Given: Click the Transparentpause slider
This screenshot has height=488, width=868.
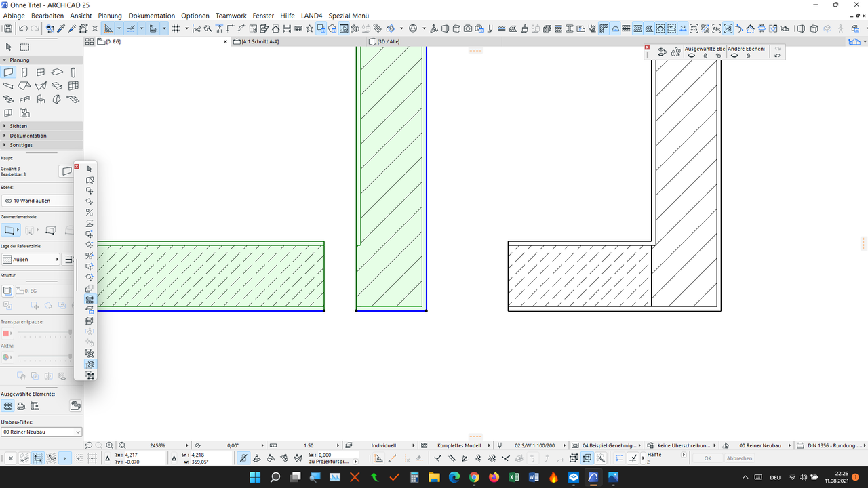Looking at the screenshot, I should [44, 333].
